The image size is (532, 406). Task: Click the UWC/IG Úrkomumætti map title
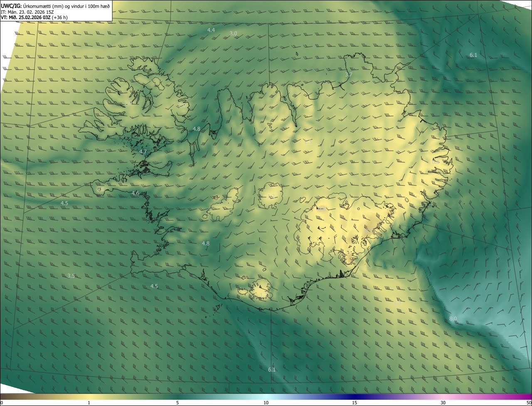coord(55,6)
